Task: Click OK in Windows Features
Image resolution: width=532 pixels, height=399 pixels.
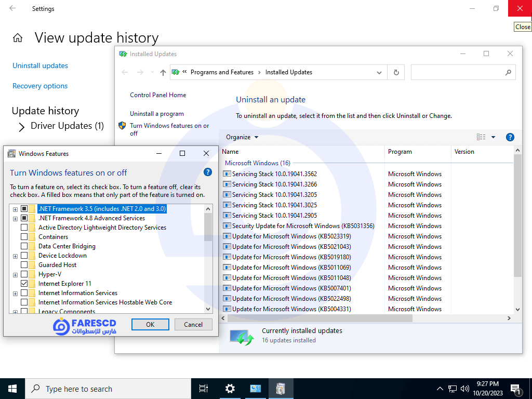Action: point(150,324)
